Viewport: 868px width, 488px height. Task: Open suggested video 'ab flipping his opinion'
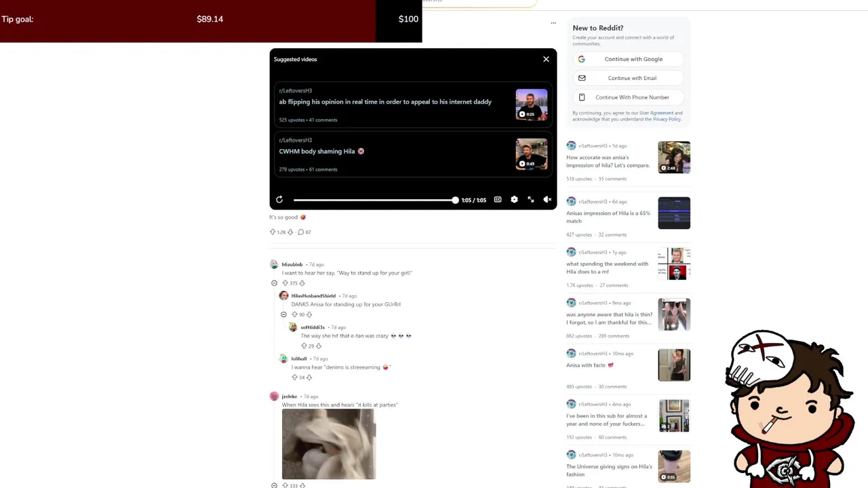[x=385, y=102]
